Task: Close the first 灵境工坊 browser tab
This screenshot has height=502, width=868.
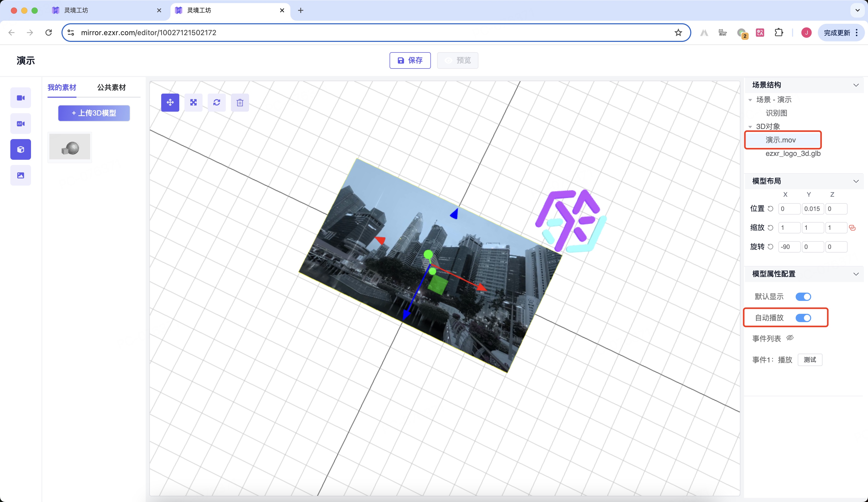Action: (159, 10)
